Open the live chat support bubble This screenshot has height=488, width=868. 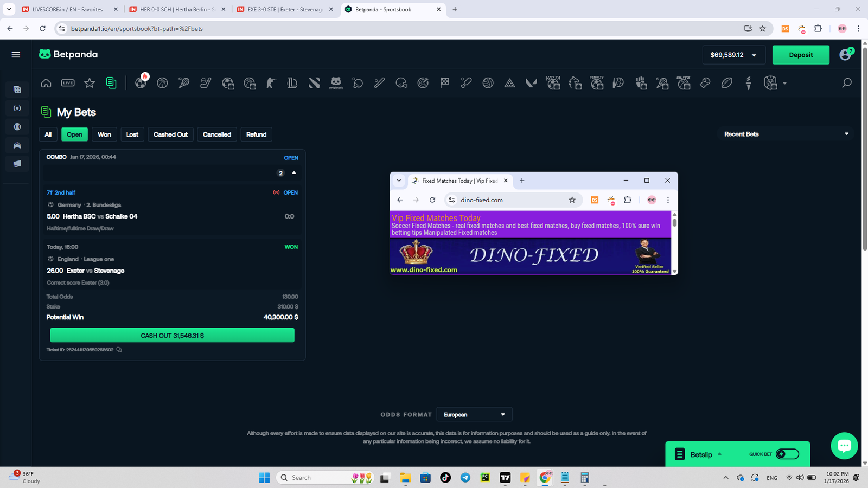tap(844, 446)
